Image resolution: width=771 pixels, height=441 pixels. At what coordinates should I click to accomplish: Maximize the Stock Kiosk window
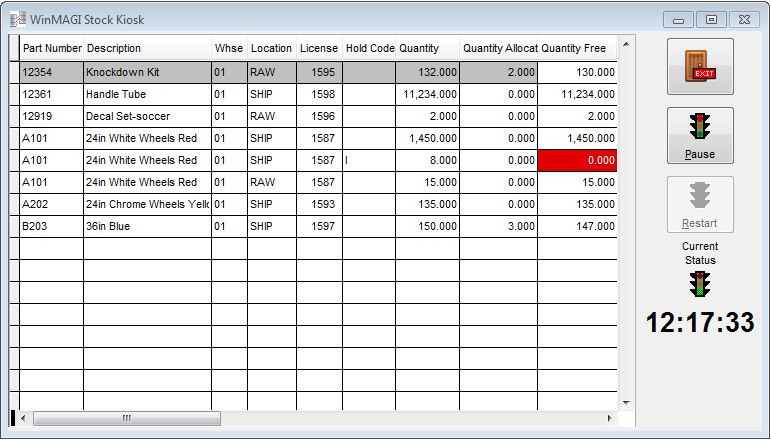pyautogui.click(x=711, y=20)
